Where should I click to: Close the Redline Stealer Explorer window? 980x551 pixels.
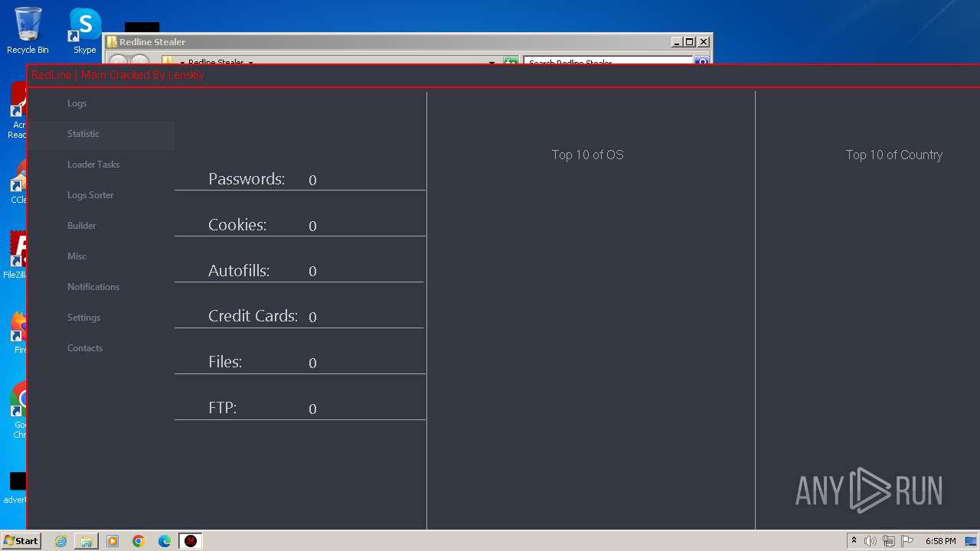[x=704, y=42]
